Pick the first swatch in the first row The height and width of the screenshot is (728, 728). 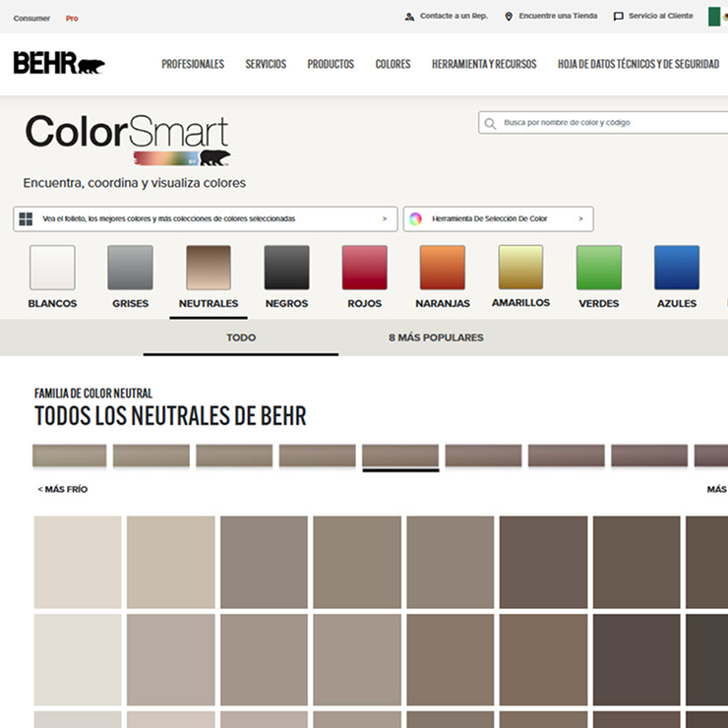78,563
